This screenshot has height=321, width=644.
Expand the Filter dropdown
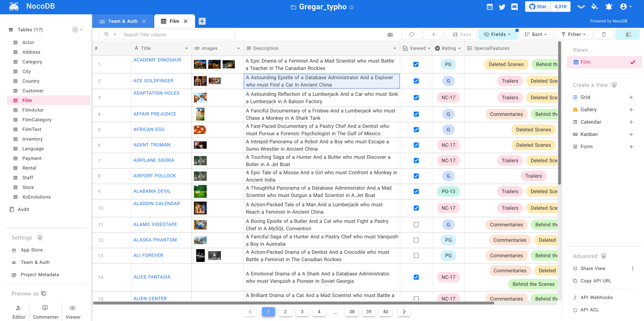(573, 35)
